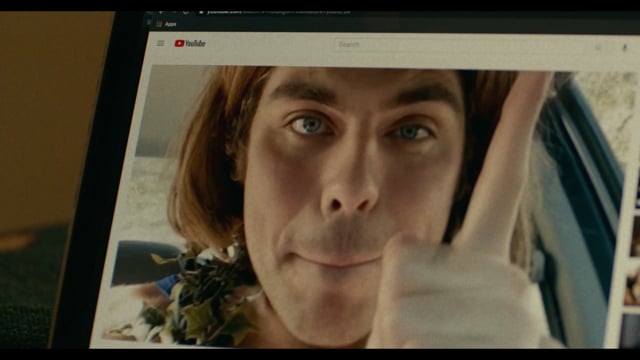Click the browser address bar URL

[x=279, y=12]
